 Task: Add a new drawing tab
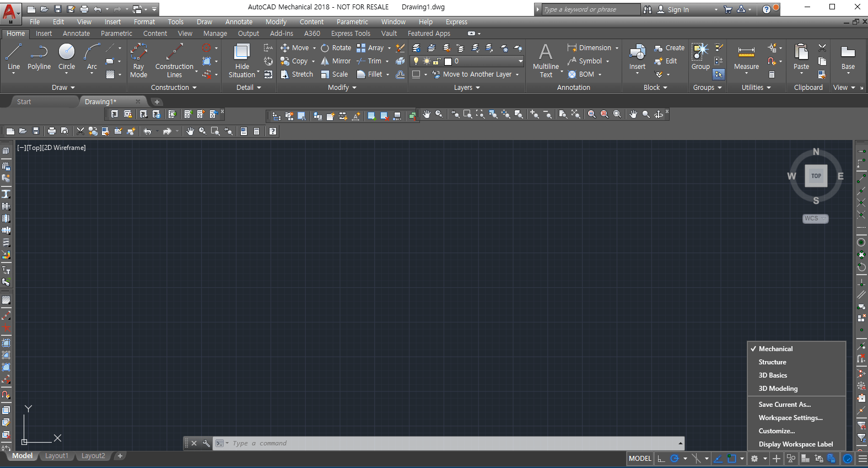click(157, 102)
